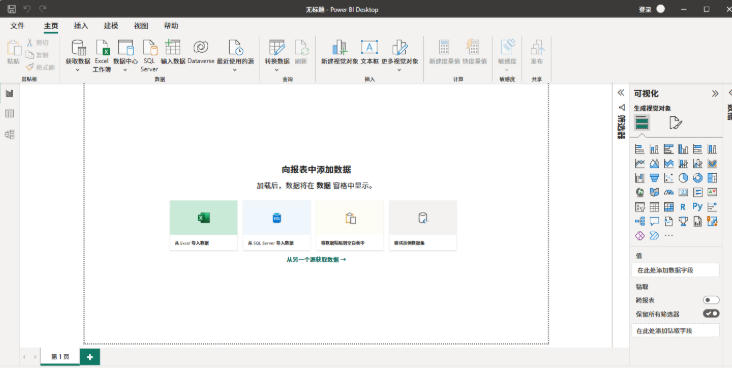Open Report view in left sidebar
Image resolution: width=732 pixels, height=368 pixels.
coord(9,94)
